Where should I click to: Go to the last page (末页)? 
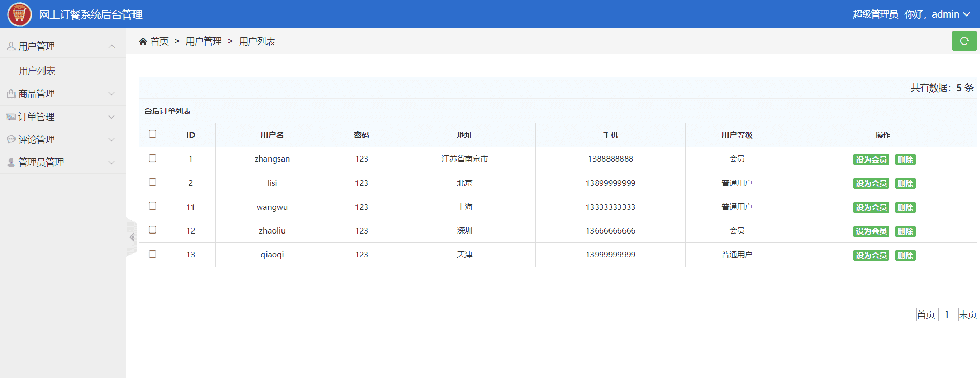pyautogui.click(x=967, y=315)
